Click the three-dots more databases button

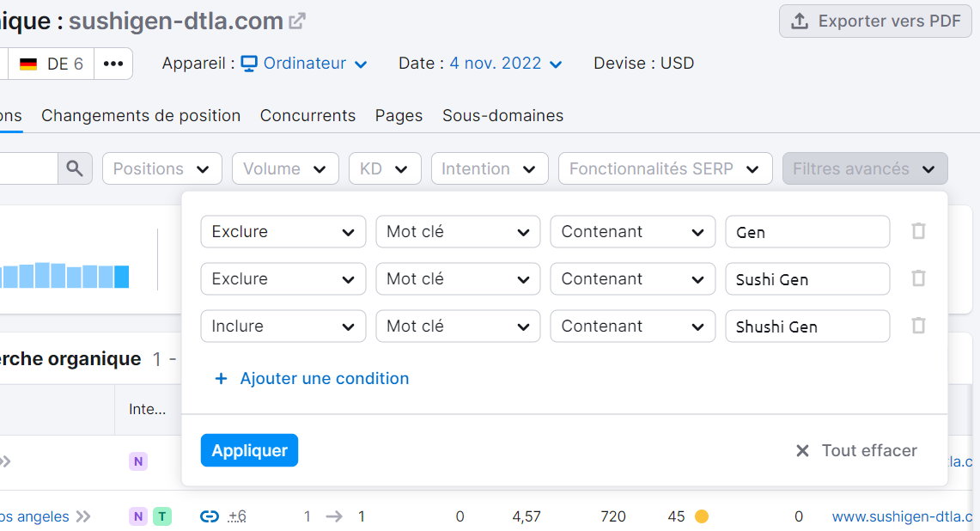coord(113,64)
